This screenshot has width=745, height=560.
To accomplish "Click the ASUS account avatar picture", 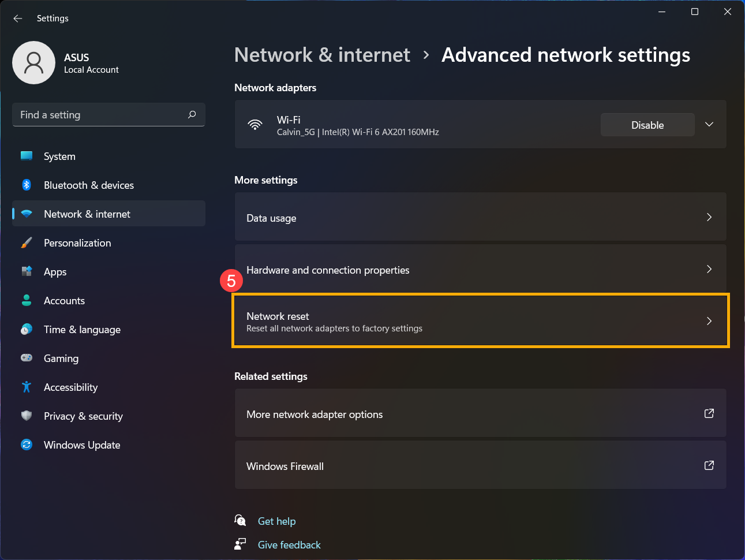I will 34,62.
